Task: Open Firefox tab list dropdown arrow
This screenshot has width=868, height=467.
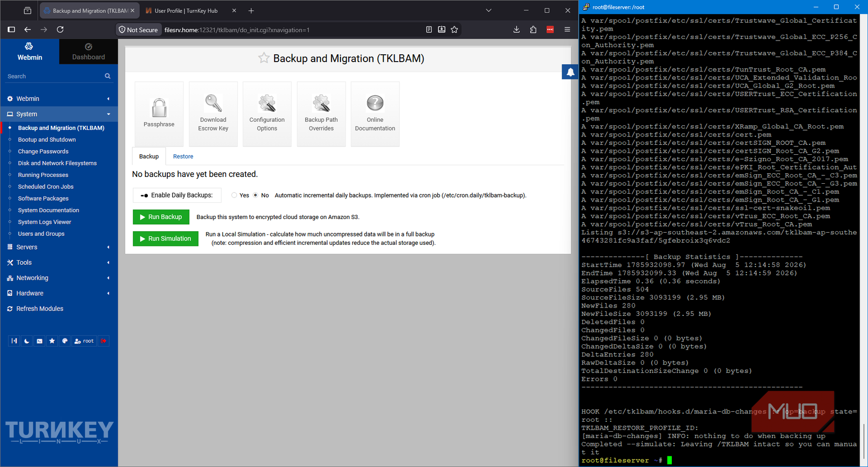Action: [489, 11]
